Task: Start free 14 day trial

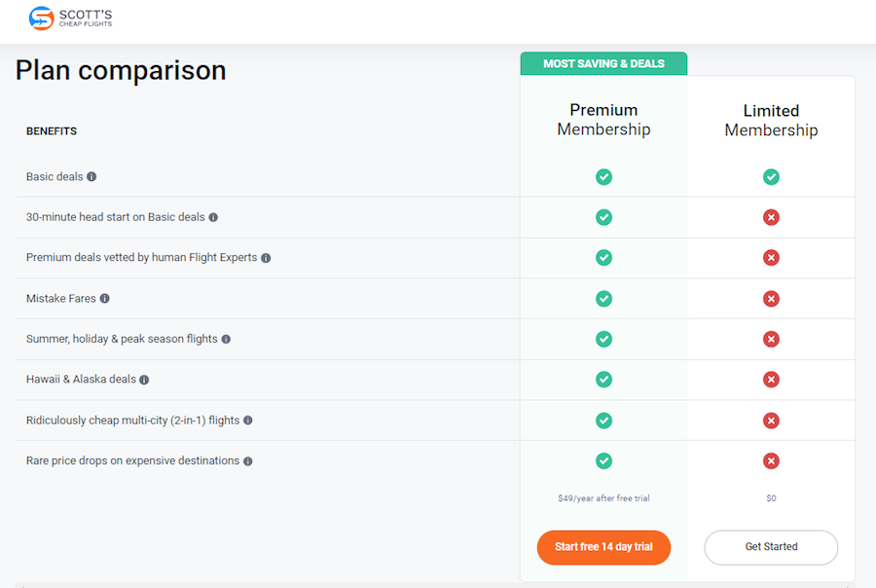Action: point(603,547)
